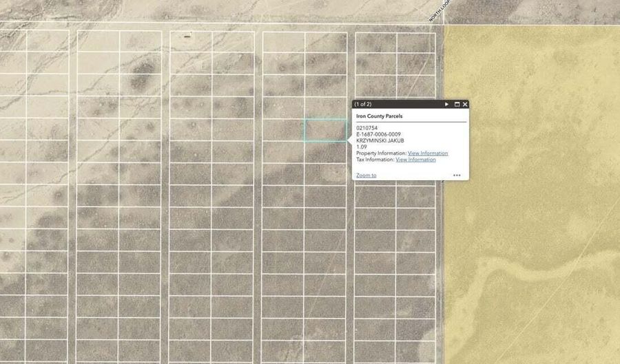Screen dimensions: 620x364
Task: Go to next feature in popup
Action: tap(446, 104)
